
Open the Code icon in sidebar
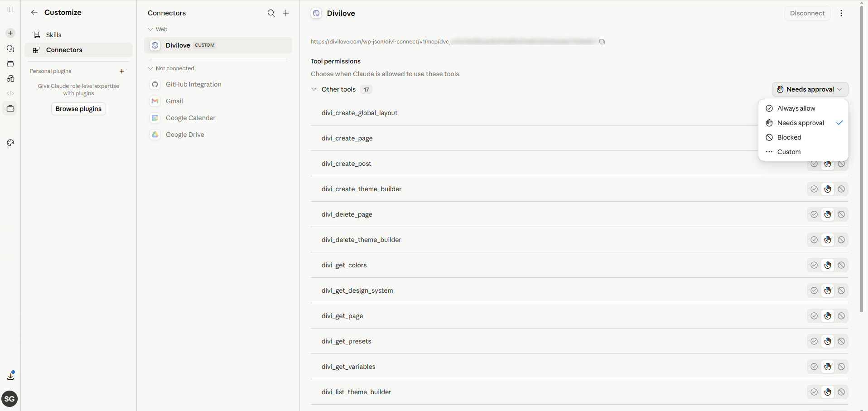coord(10,93)
